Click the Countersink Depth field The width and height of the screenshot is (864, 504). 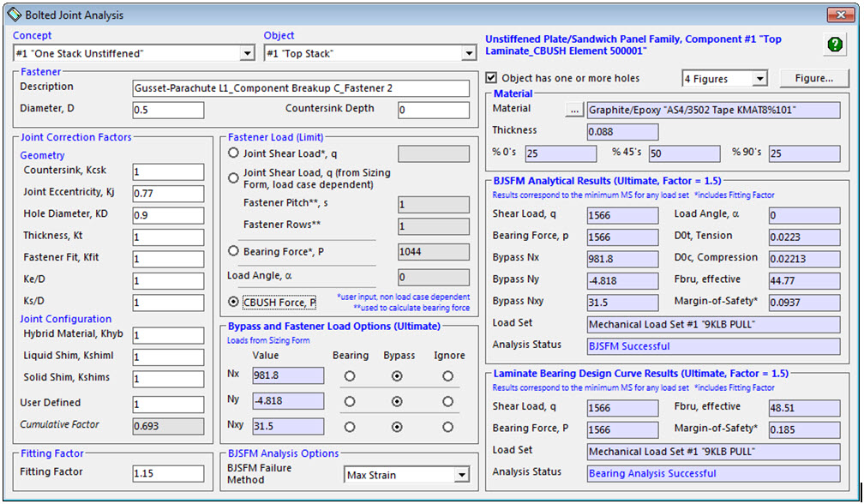(434, 110)
